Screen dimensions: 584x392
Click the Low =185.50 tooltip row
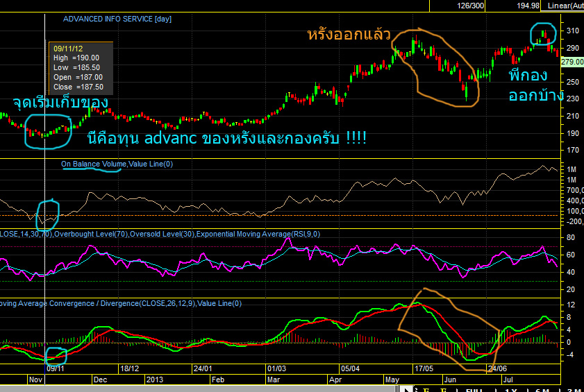76,67
